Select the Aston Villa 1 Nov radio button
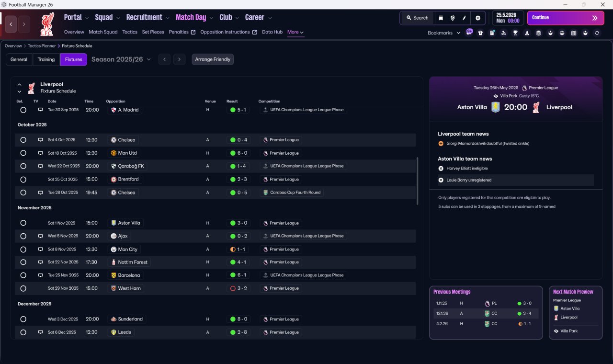This screenshot has height=364, width=613. pyautogui.click(x=23, y=223)
